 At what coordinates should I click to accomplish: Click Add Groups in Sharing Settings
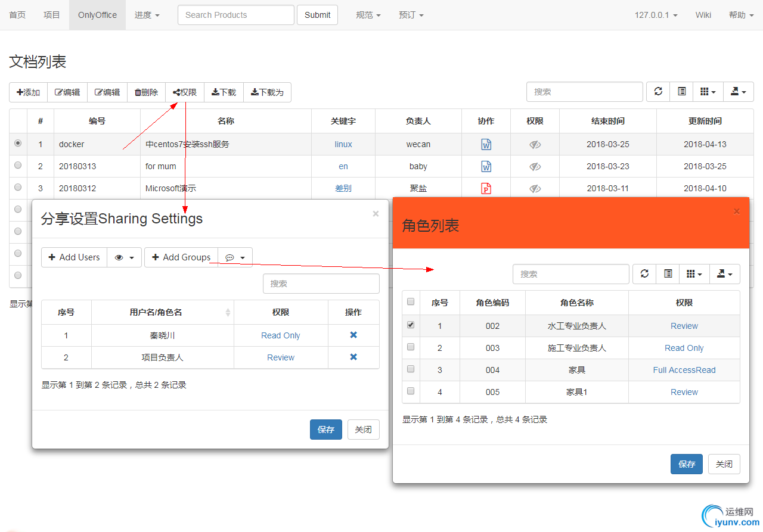tap(181, 257)
